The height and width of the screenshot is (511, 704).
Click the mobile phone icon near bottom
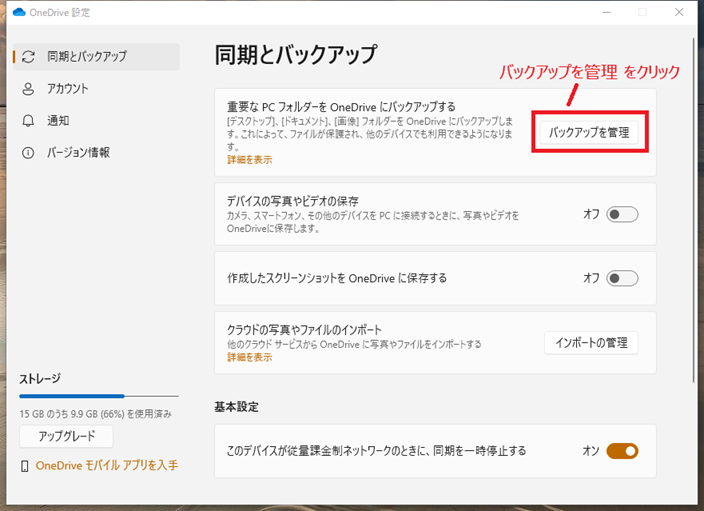25,466
